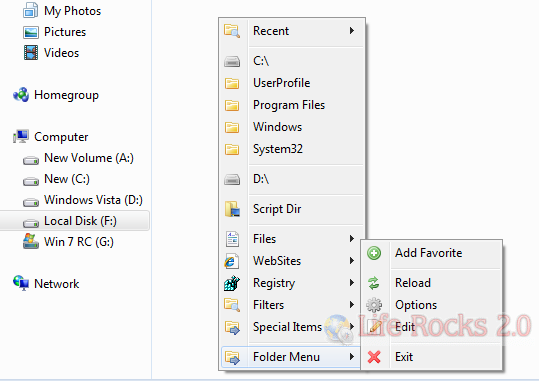Click the Network icon in sidebar

click(x=21, y=283)
